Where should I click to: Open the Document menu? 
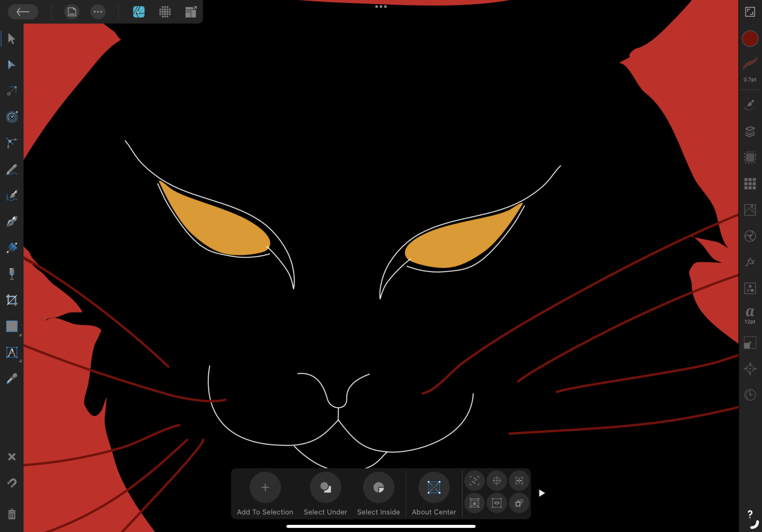72,12
